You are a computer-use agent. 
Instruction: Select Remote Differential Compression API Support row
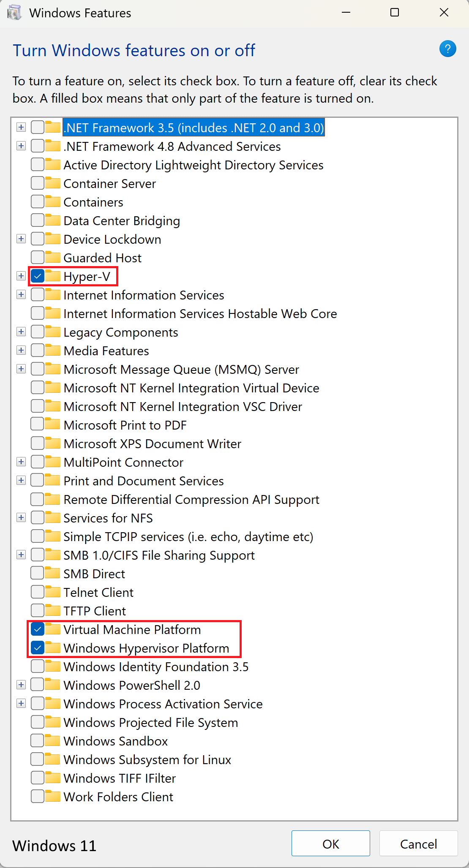point(191,500)
